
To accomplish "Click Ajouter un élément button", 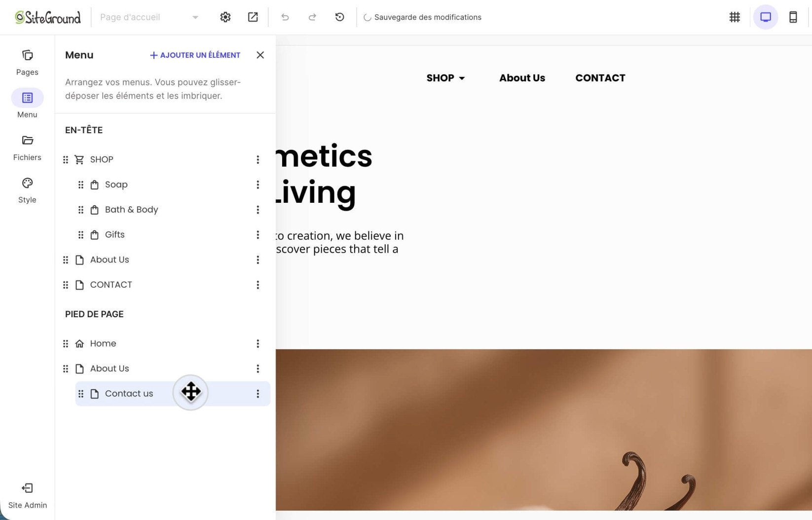I will click(x=195, y=55).
